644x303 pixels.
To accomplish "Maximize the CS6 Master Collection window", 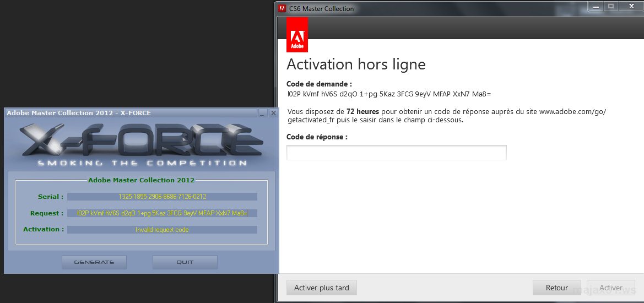I will tap(611, 6).
